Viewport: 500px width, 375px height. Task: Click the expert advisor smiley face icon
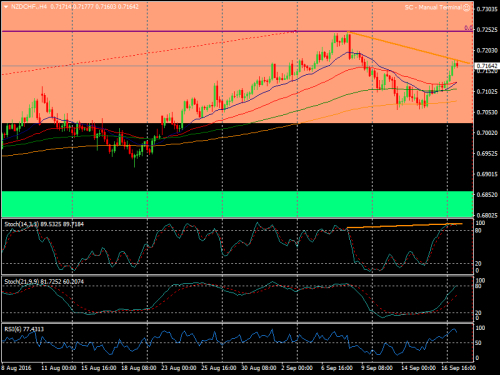pyautogui.click(x=467, y=7)
